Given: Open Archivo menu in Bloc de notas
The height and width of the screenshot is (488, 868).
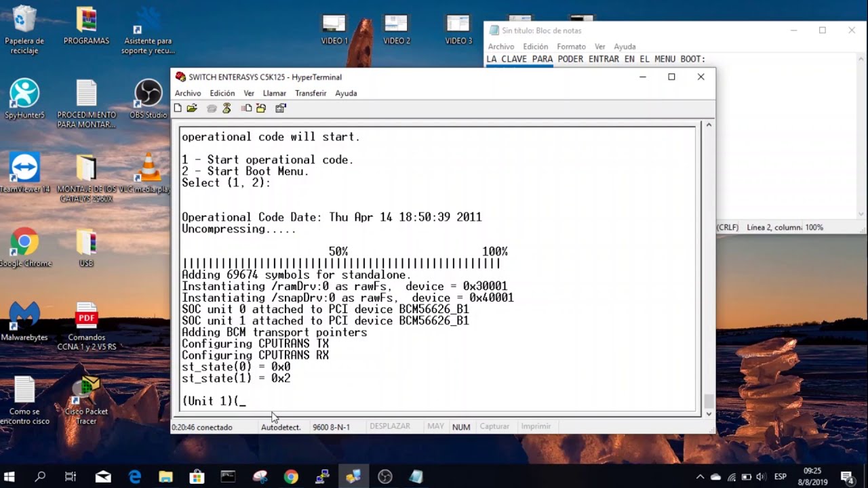Looking at the screenshot, I should (501, 47).
